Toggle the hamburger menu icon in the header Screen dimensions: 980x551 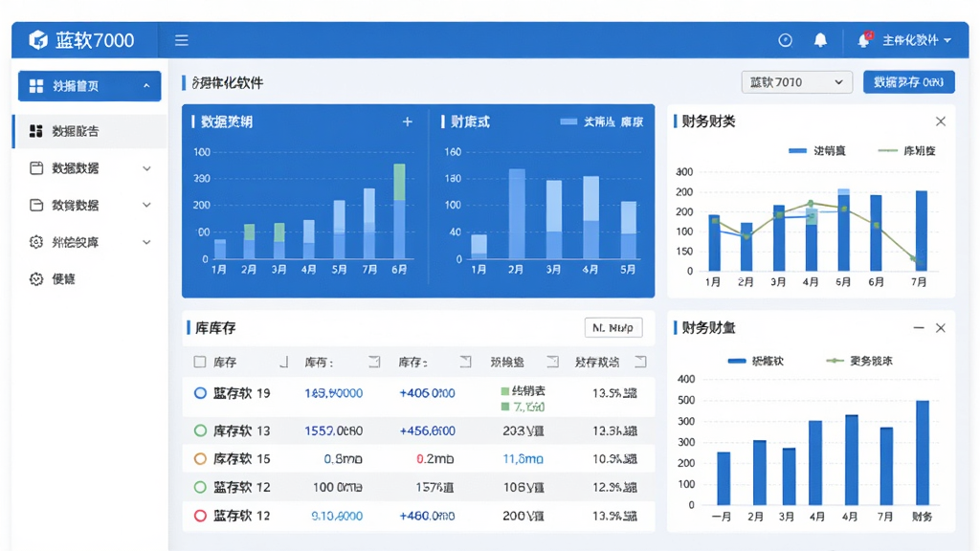(181, 40)
